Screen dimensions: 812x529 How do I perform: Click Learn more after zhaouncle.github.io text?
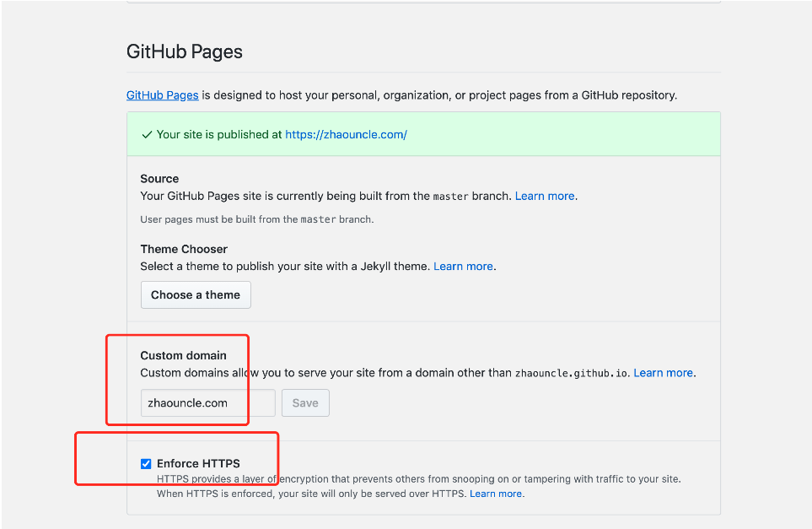click(x=663, y=372)
